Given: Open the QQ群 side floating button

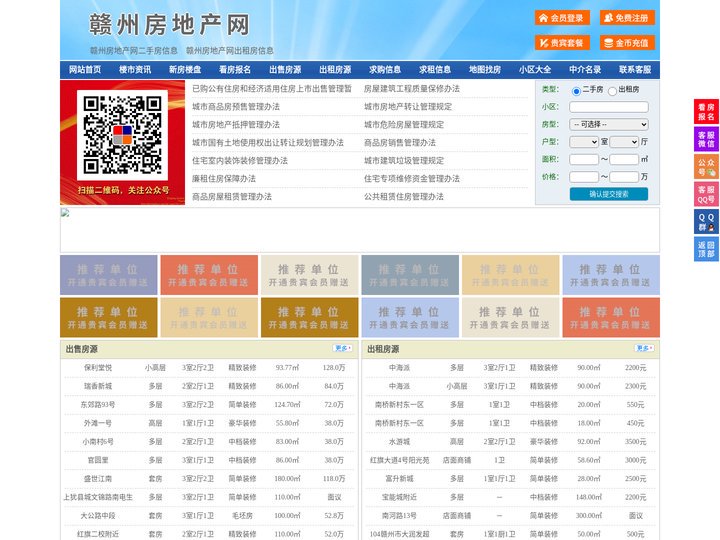Looking at the screenshot, I should (x=706, y=222).
